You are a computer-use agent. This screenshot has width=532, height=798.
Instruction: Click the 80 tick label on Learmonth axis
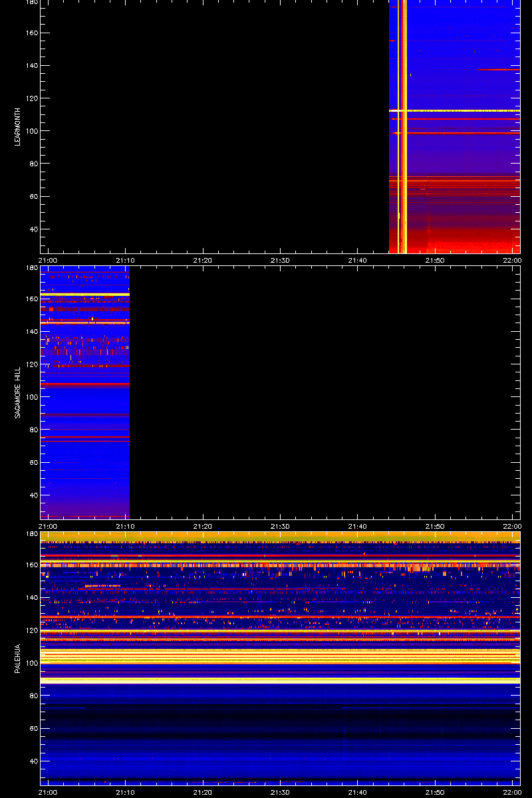pyautogui.click(x=33, y=164)
